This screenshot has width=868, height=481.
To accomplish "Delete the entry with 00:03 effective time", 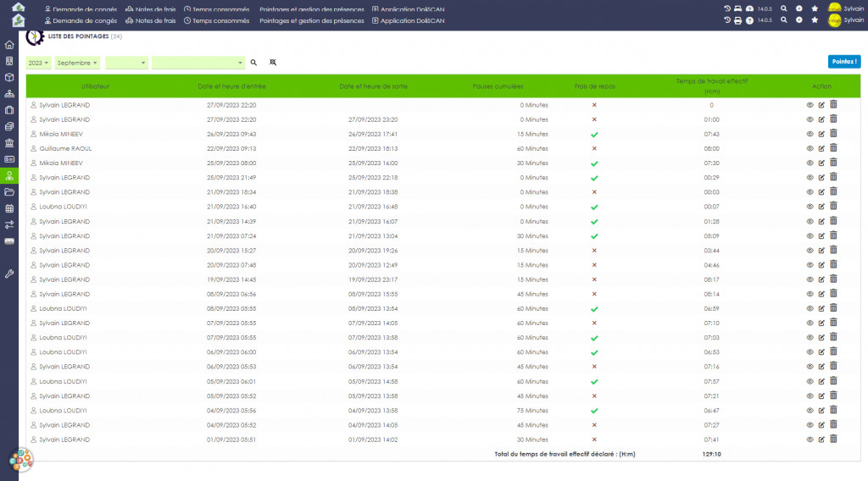I will tap(834, 192).
